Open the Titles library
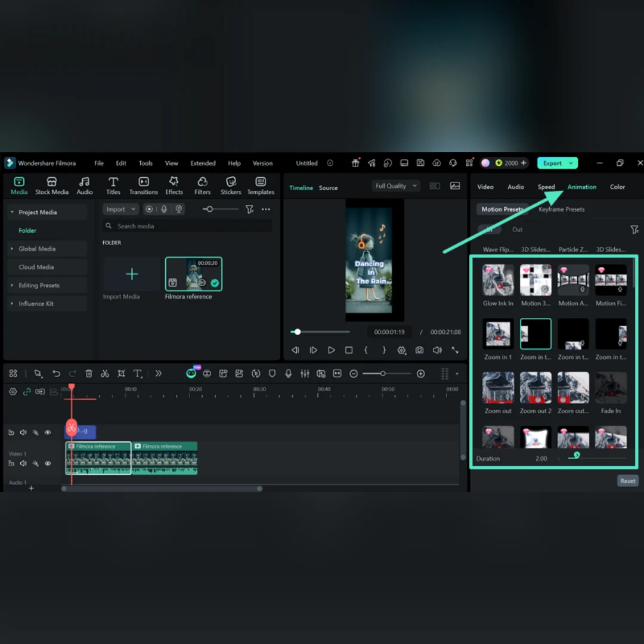644x644 pixels. [x=113, y=185]
